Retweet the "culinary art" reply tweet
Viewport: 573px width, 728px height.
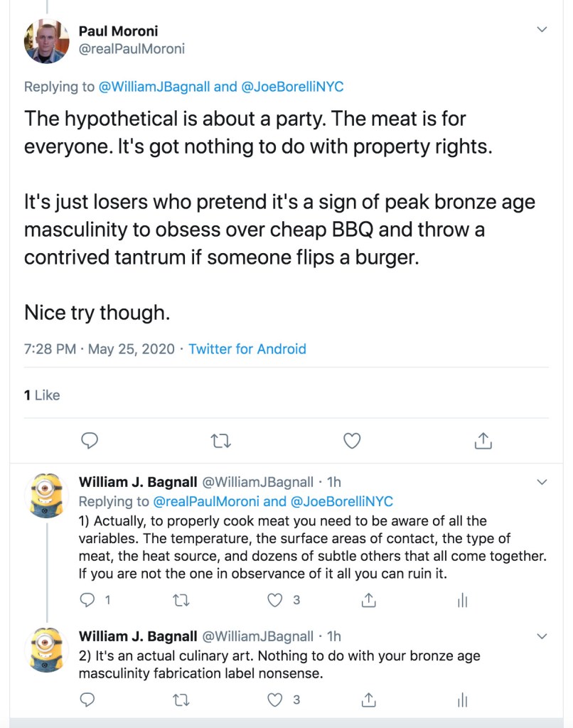[x=182, y=700]
